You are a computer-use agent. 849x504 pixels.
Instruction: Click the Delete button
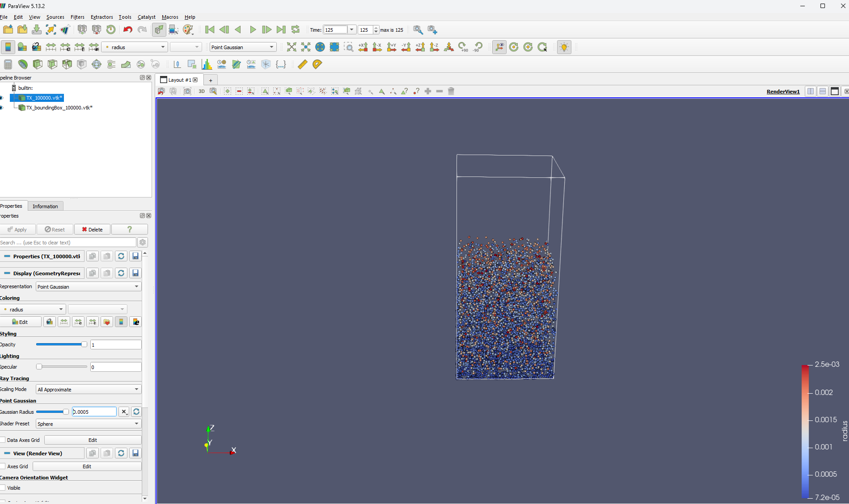(x=92, y=229)
